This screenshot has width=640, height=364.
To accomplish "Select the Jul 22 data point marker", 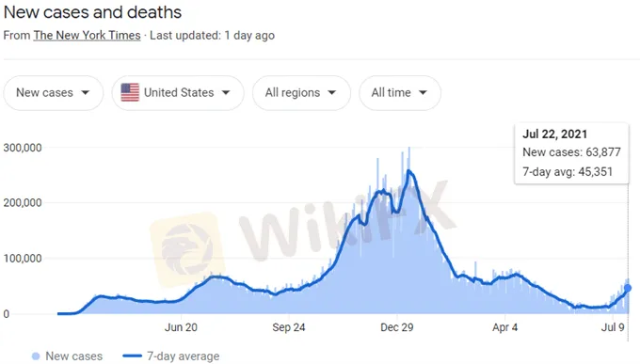I will [628, 288].
